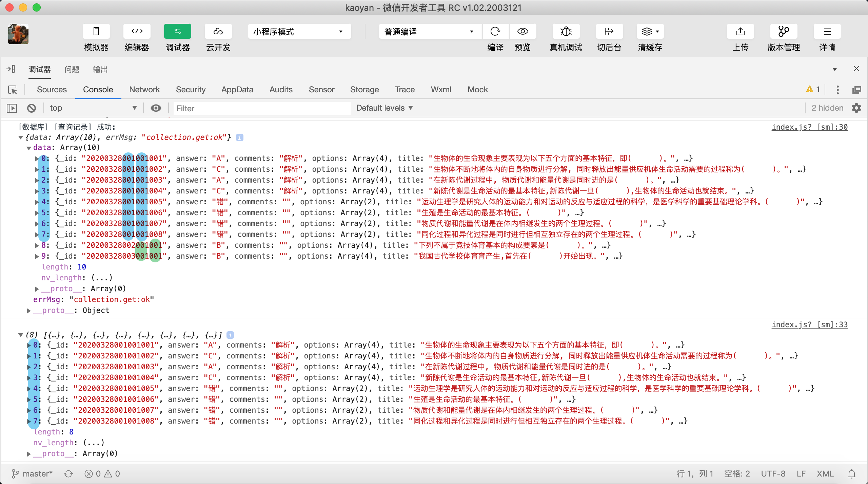Click the switch to background (切后台) icon

click(609, 32)
